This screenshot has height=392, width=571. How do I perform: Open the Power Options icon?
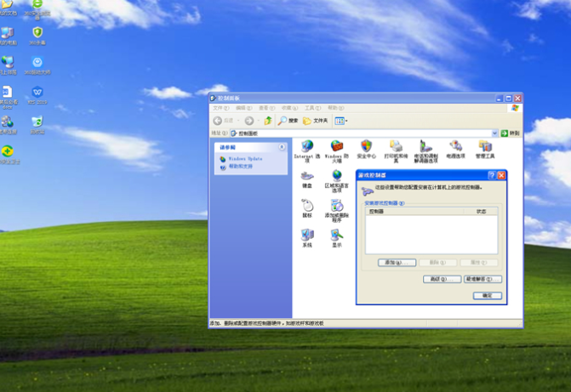tap(455, 149)
